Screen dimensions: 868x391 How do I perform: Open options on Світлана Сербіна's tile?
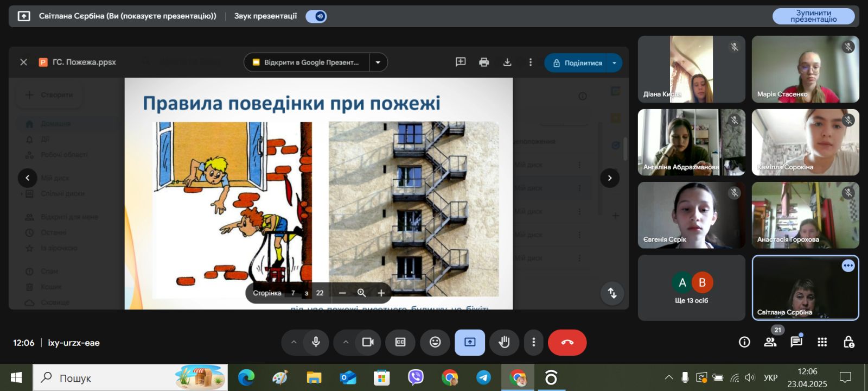pyautogui.click(x=848, y=266)
